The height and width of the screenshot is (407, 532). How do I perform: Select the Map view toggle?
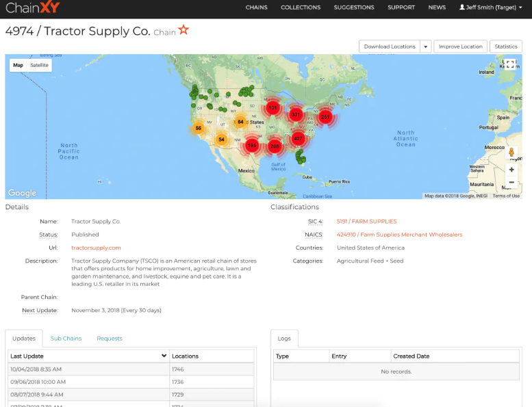point(18,65)
